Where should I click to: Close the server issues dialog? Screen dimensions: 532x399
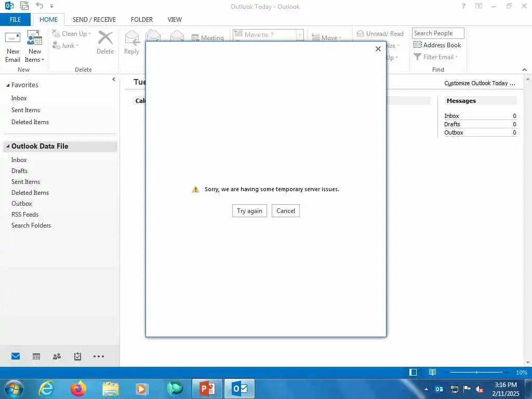(378, 49)
